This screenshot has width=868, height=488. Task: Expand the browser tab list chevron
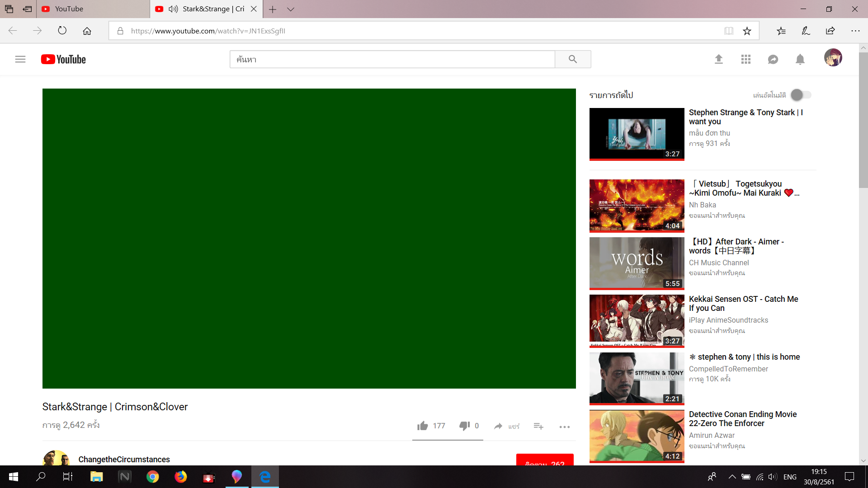click(x=291, y=9)
